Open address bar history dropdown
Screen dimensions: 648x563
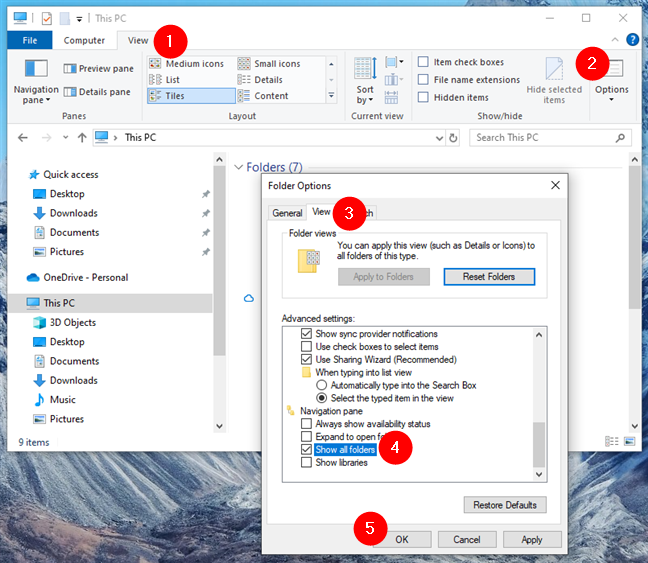[439, 138]
